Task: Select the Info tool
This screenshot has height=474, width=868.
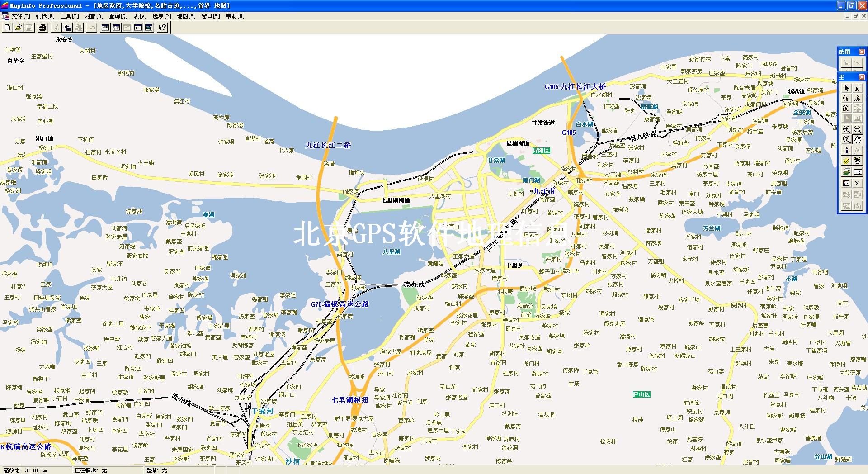Action: (x=847, y=150)
